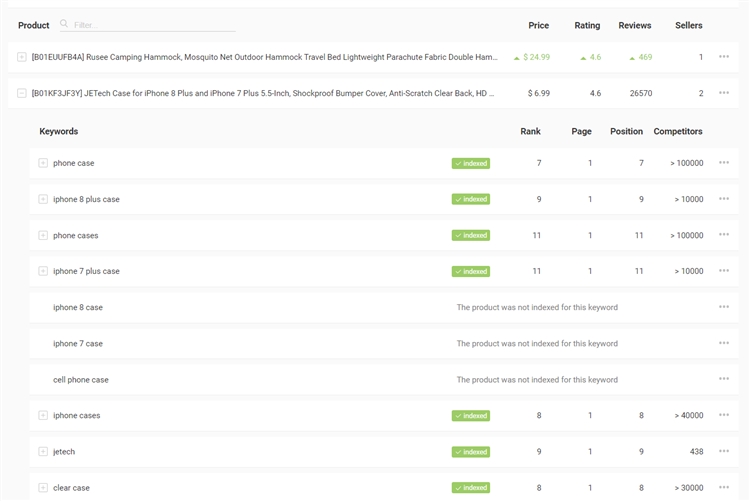Open more options for 'jetech' keyword row
This screenshot has width=750, height=501.
tap(723, 451)
